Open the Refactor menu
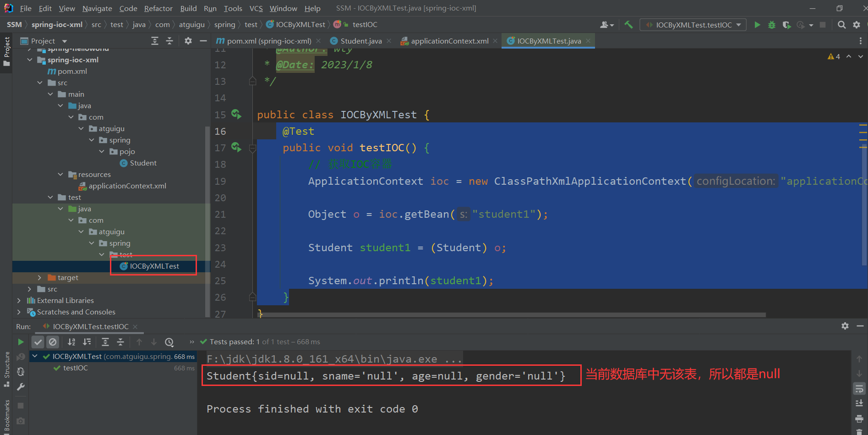The width and height of the screenshot is (868, 435). 158,8
